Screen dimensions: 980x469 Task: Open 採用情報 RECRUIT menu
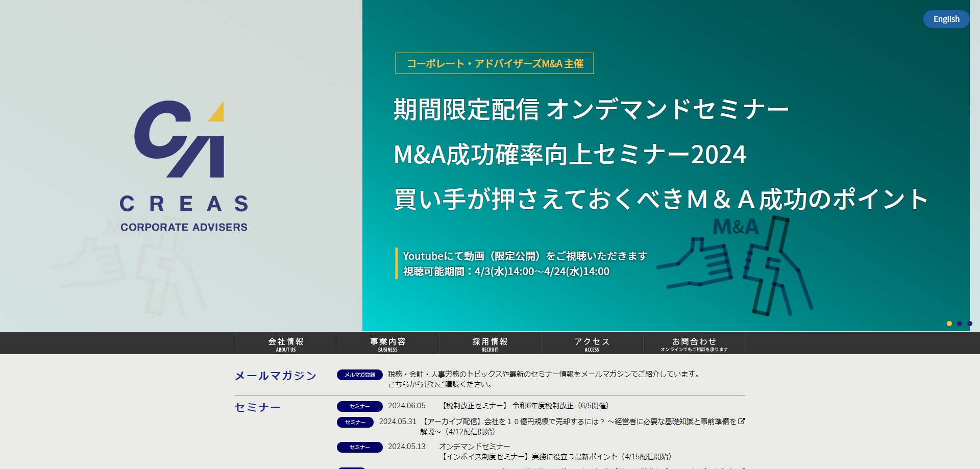click(490, 344)
